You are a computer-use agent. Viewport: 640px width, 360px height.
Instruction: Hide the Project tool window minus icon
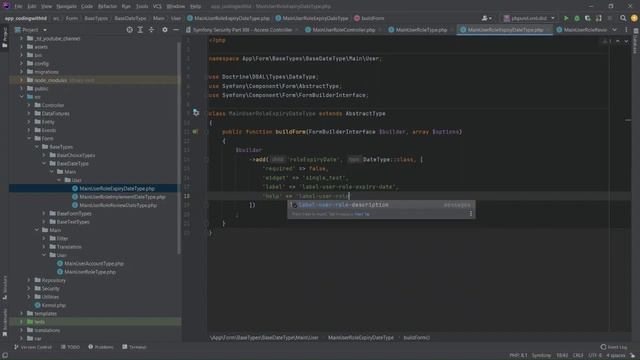[x=176, y=30]
